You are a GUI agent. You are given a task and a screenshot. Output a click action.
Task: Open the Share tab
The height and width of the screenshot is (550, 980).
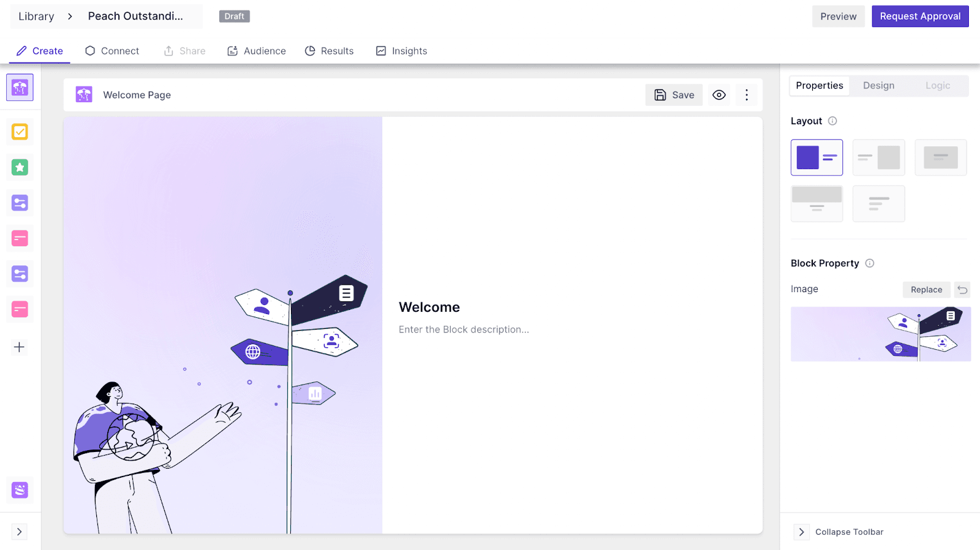[x=184, y=51]
